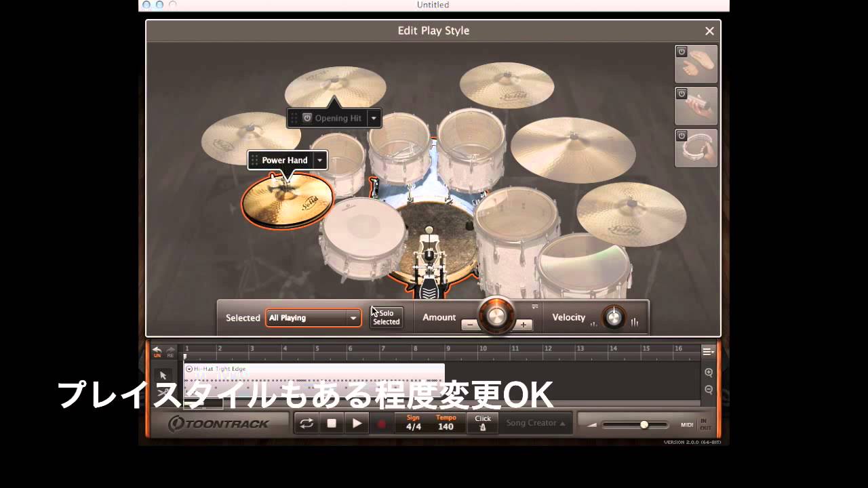Toggle power on the hands and foot thumbnail

pos(682,52)
